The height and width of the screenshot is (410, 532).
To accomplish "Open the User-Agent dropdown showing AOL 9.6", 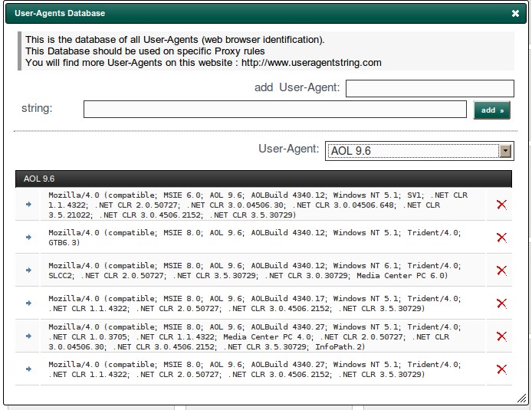I will point(419,151).
